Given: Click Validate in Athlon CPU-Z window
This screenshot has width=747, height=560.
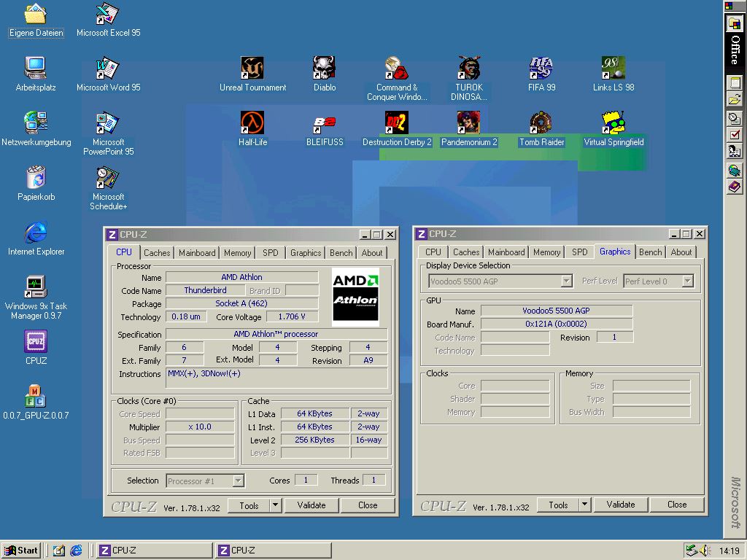Looking at the screenshot, I should 311,505.
